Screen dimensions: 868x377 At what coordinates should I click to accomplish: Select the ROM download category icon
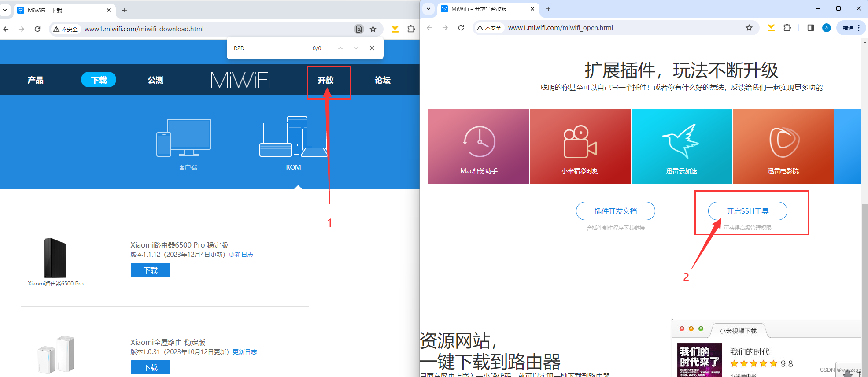(x=293, y=137)
